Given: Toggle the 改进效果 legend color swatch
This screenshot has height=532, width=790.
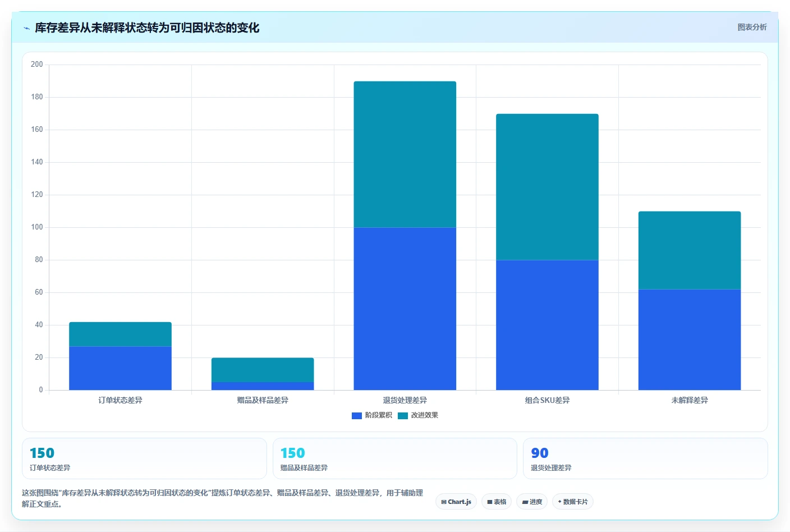Looking at the screenshot, I should (402, 416).
